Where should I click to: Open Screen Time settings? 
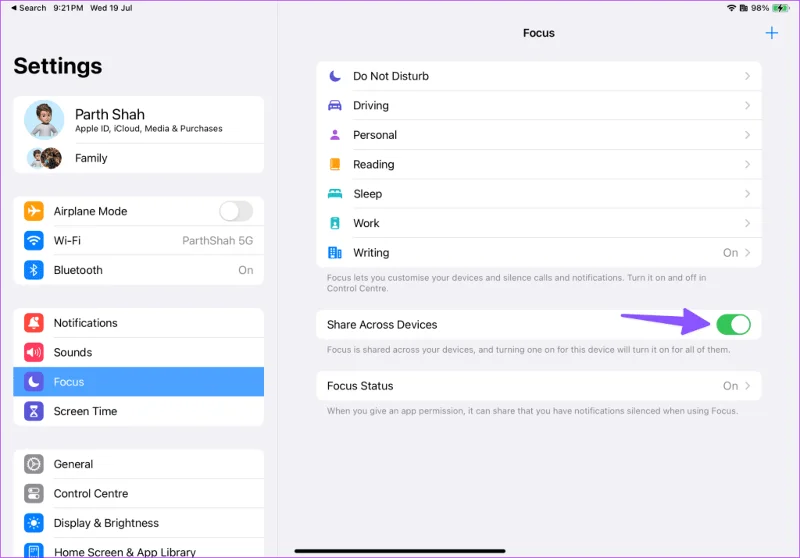click(138, 411)
